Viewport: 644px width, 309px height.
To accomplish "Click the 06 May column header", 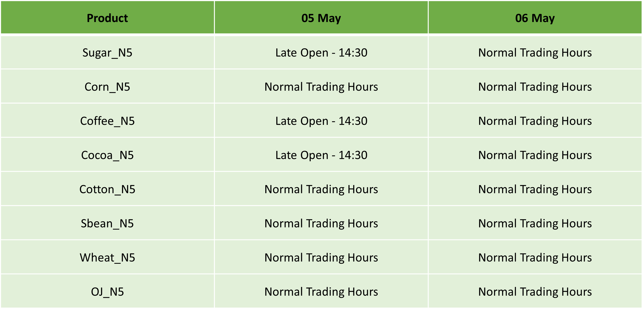I will 535,17.
